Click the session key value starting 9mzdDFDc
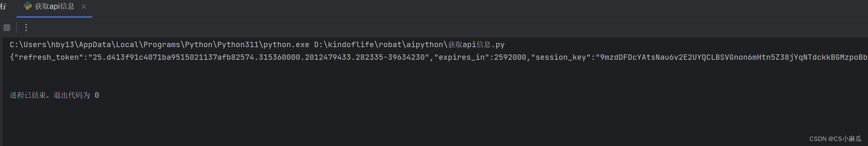The height and width of the screenshot is (146, 868). coord(732,57)
